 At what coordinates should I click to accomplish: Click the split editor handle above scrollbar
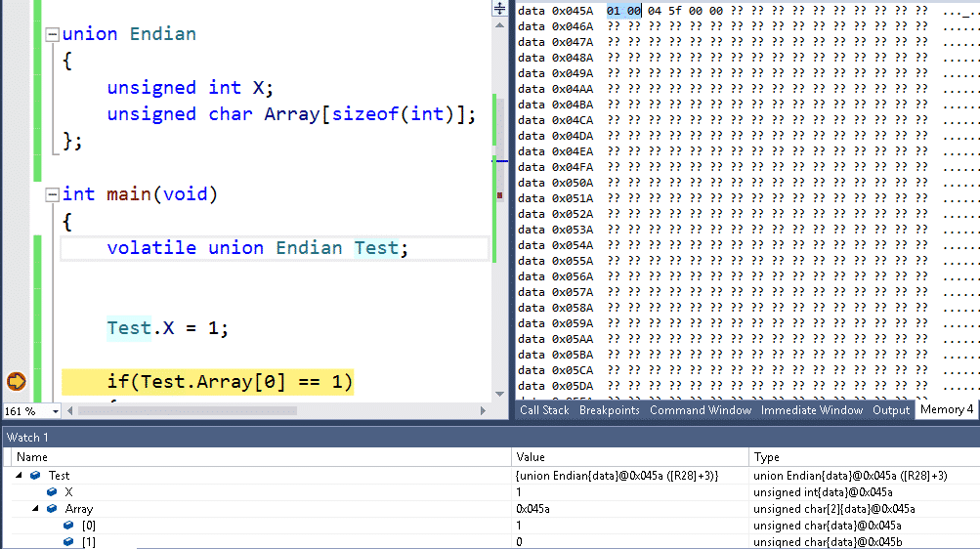[x=500, y=8]
